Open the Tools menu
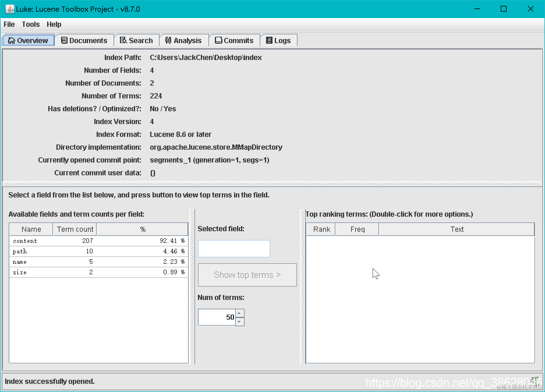The width and height of the screenshot is (545, 392). (x=31, y=24)
